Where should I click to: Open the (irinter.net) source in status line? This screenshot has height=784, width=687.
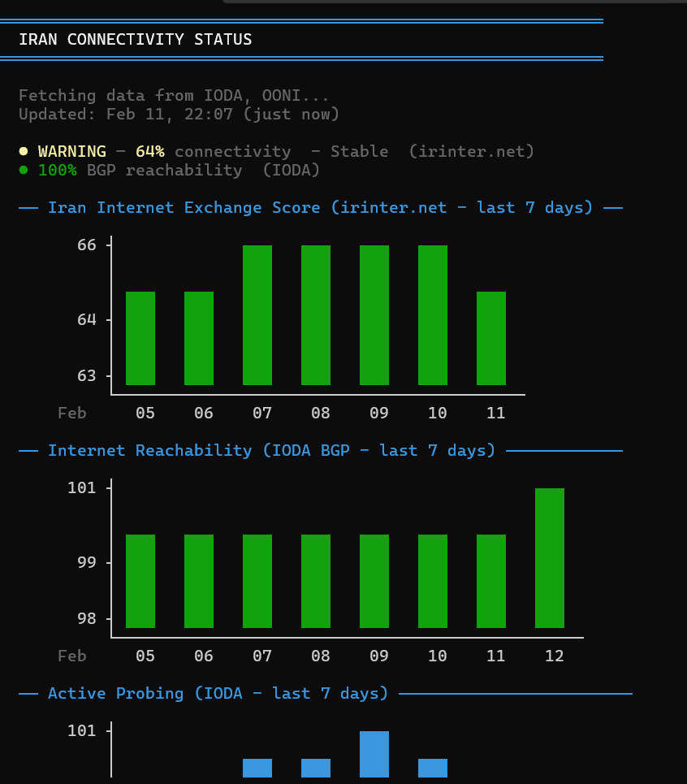pos(472,151)
